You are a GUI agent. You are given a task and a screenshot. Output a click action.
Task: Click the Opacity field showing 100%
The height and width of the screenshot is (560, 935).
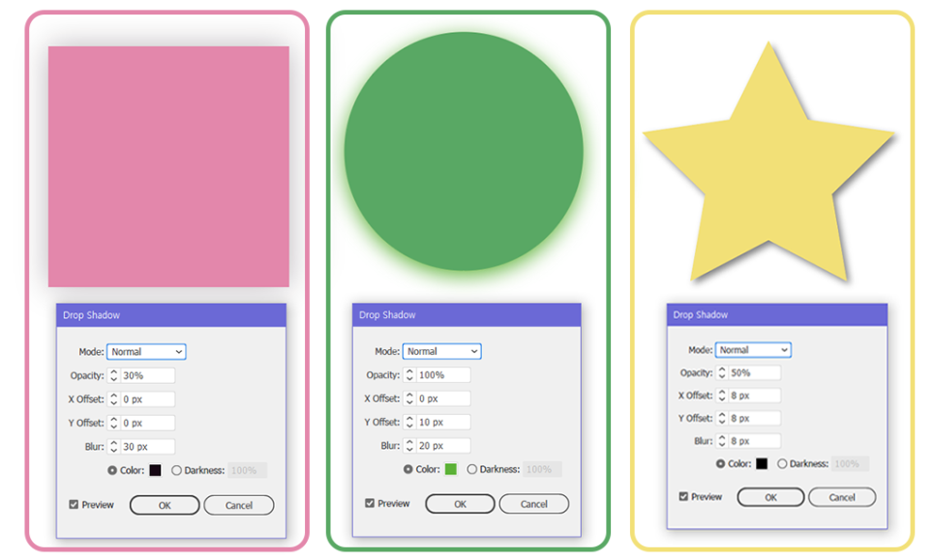(443, 374)
